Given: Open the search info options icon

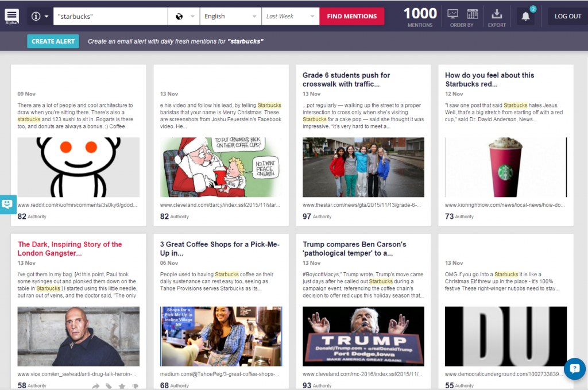Looking at the screenshot, I should (36, 17).
